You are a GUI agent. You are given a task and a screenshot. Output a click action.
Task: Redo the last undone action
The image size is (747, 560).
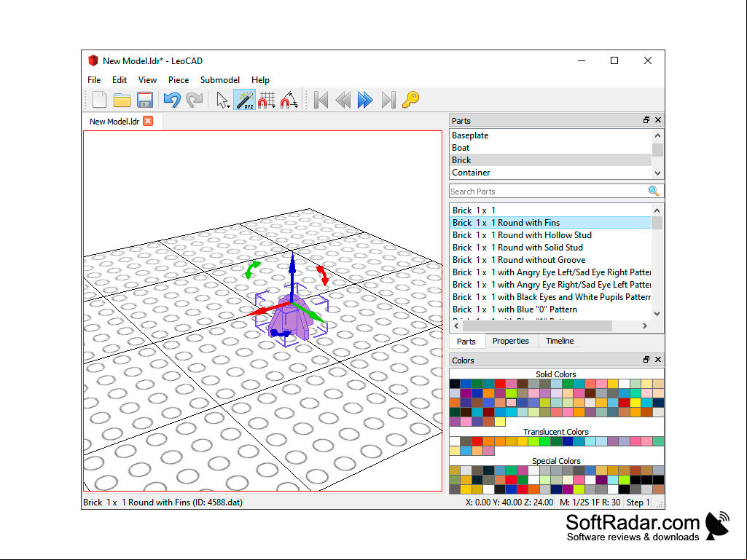coord(195,100)
